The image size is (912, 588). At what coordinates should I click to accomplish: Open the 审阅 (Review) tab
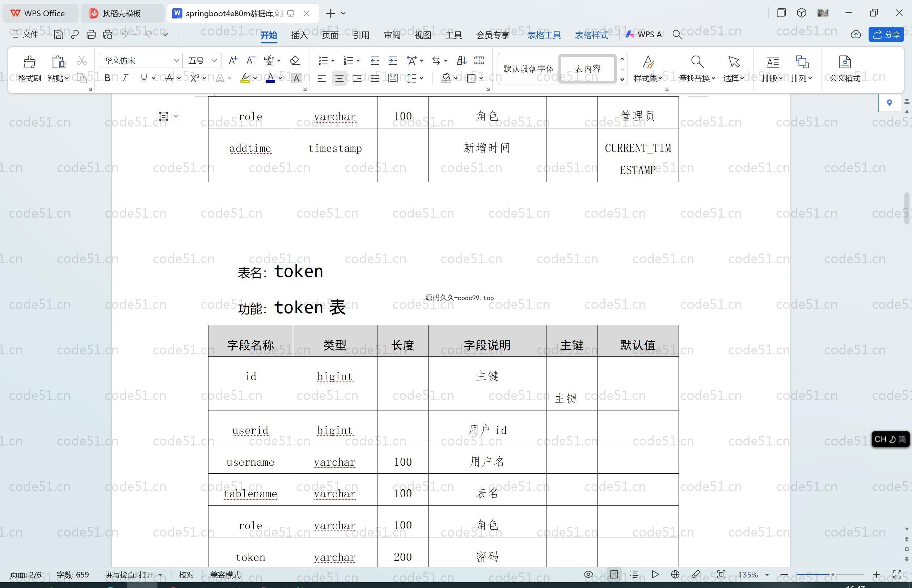click(392, 35)
